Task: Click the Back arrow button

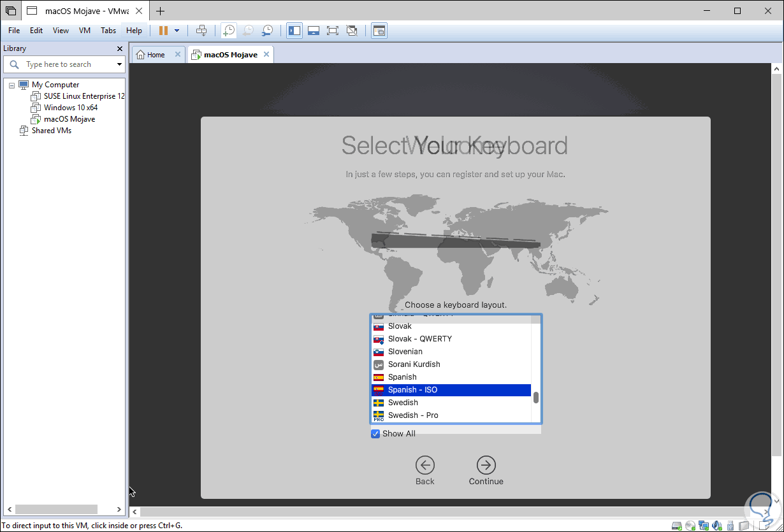Action: point(425,465)
